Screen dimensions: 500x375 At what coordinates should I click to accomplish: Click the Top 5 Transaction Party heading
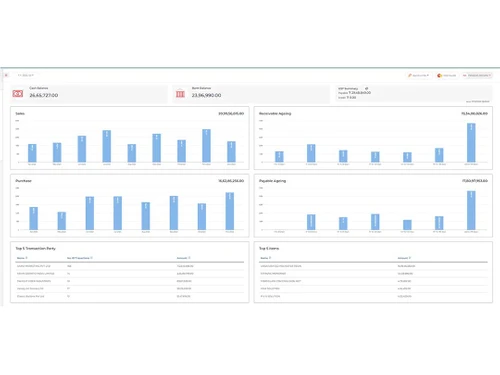[x=35, y=248]
